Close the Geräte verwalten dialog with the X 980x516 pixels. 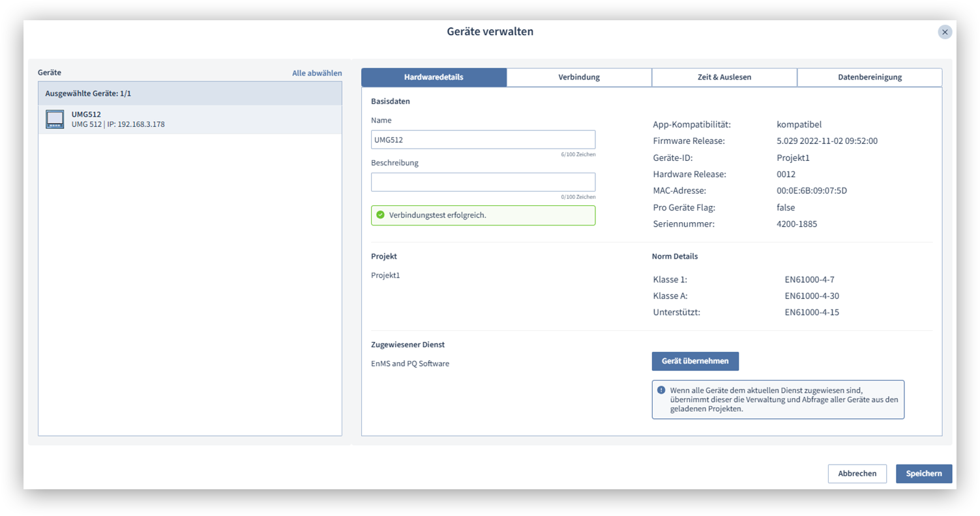(x=945, y=31)
